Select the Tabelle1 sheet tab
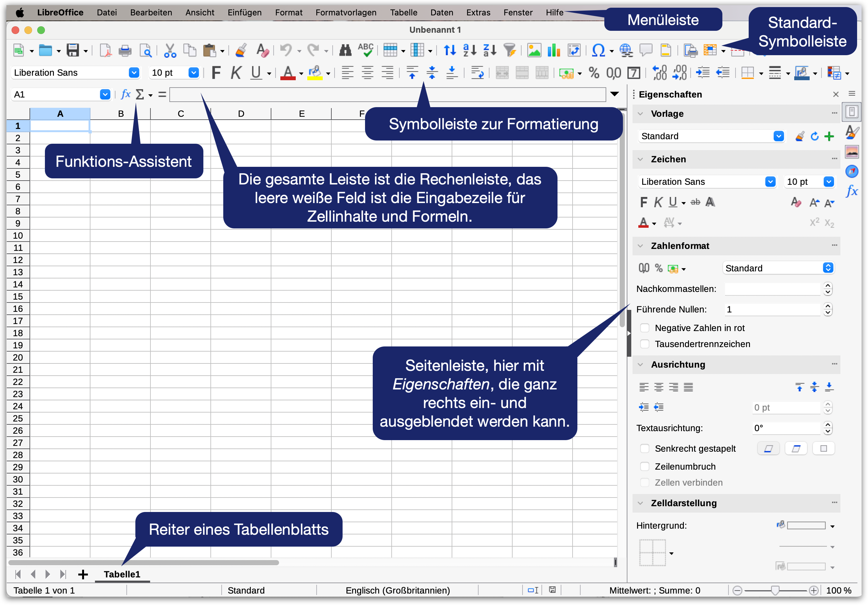Image resolution: width=868 pixels, height=605 pixels. [122, 575]
